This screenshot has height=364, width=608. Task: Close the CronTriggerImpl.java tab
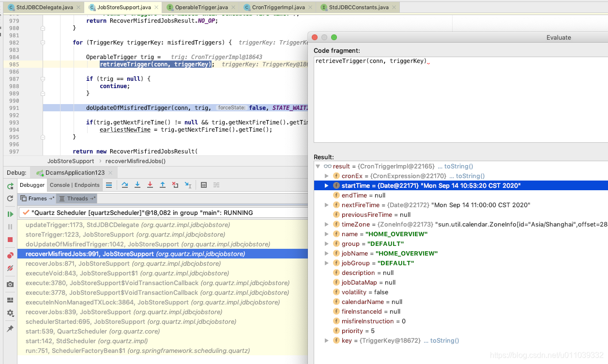pos(310,8)
